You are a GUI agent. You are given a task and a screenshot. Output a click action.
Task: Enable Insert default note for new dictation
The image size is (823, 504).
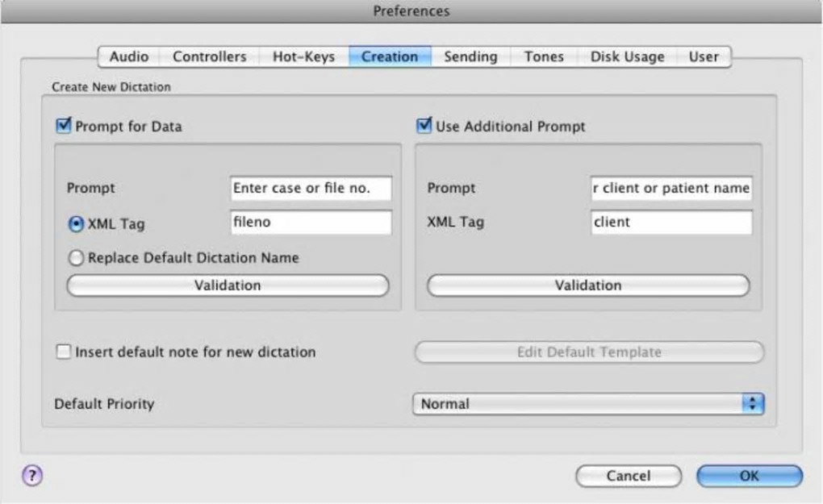tap(64, 352)
